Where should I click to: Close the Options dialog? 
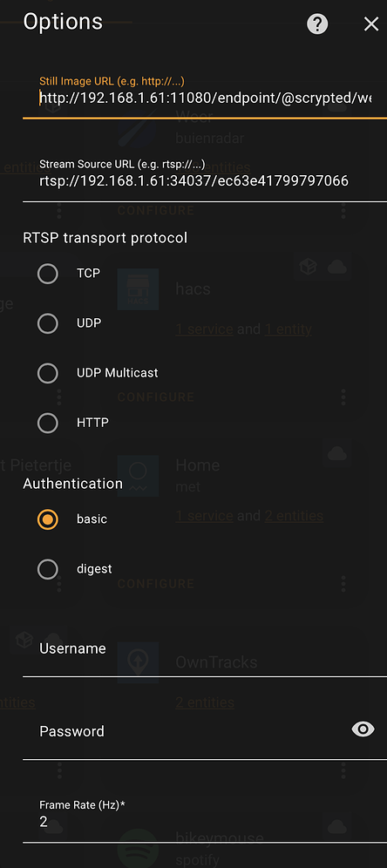(371, 24)
